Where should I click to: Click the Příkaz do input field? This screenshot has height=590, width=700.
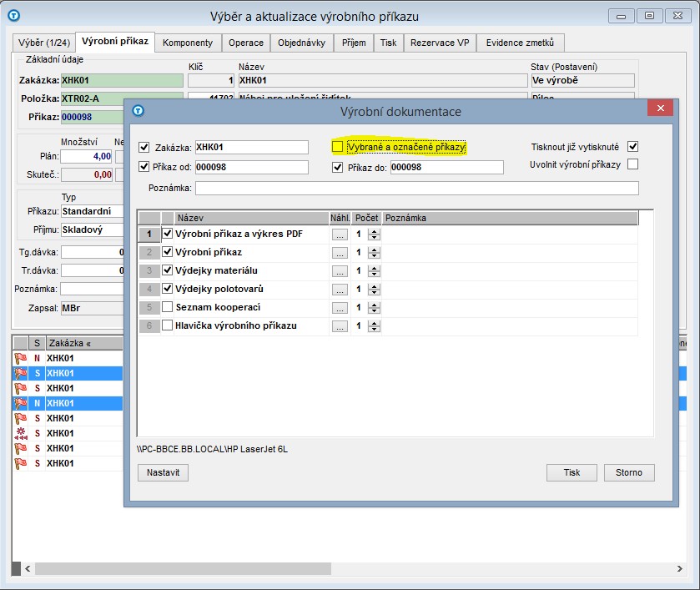coord(447,167)
